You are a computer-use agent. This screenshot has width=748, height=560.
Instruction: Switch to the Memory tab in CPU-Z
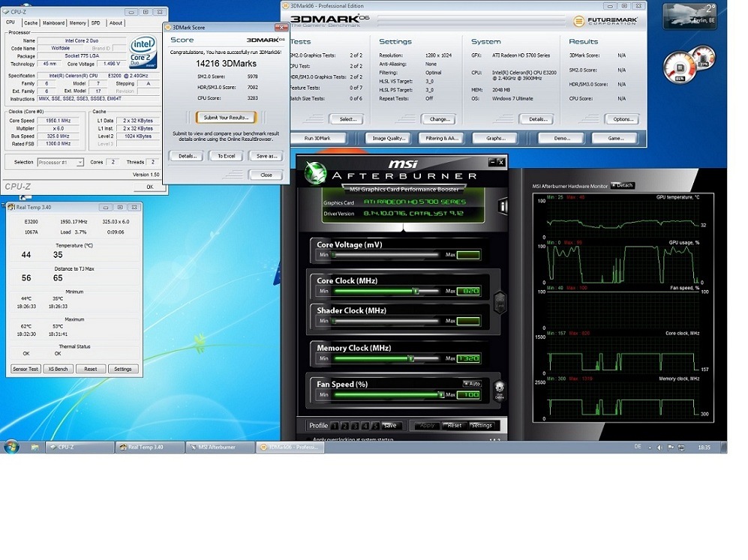(x=78, y=23)
